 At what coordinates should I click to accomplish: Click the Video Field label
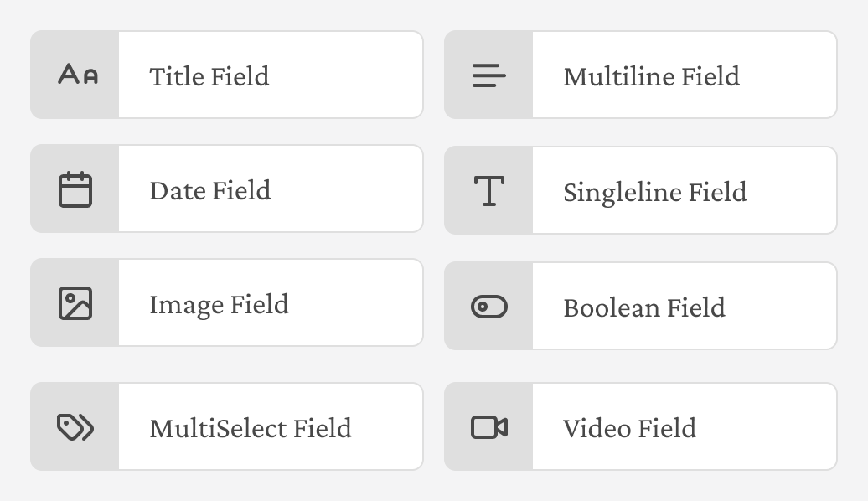click(x=629, y=428)
